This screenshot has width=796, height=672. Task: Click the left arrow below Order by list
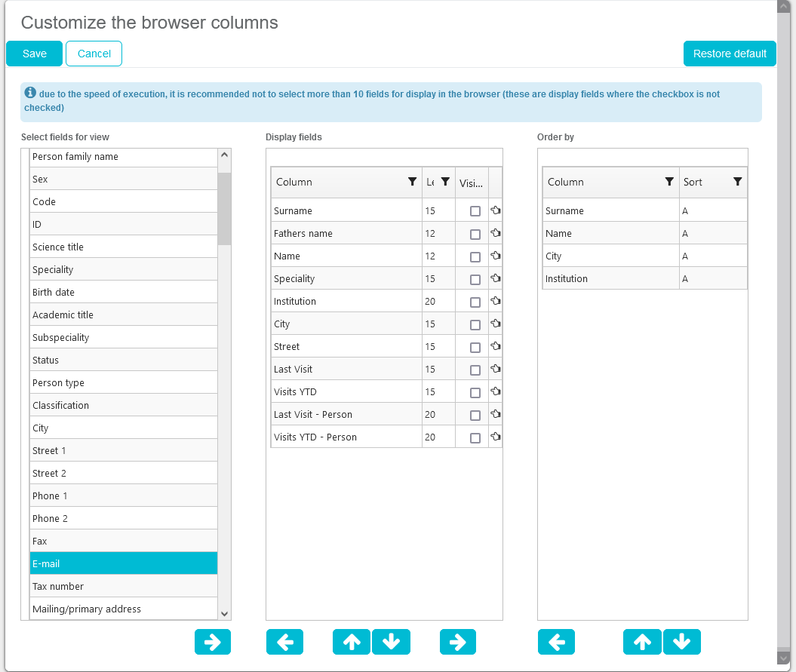[x=556, y=642]
